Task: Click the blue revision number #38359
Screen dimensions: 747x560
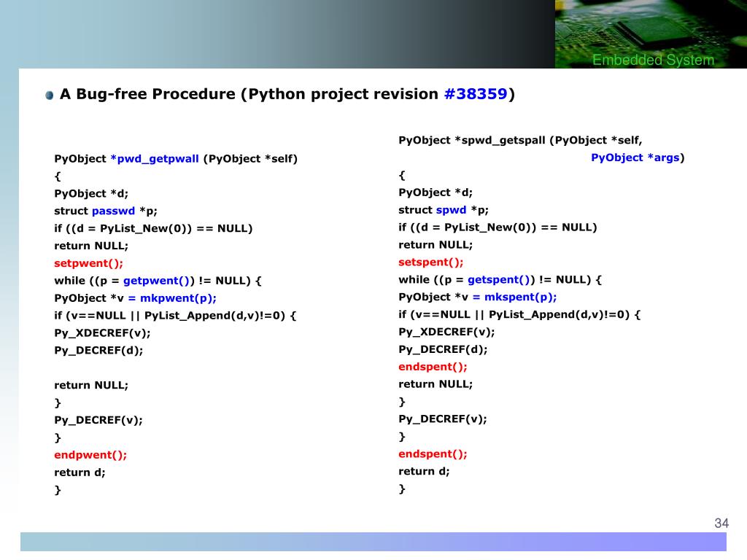Action: click(476, 94)
